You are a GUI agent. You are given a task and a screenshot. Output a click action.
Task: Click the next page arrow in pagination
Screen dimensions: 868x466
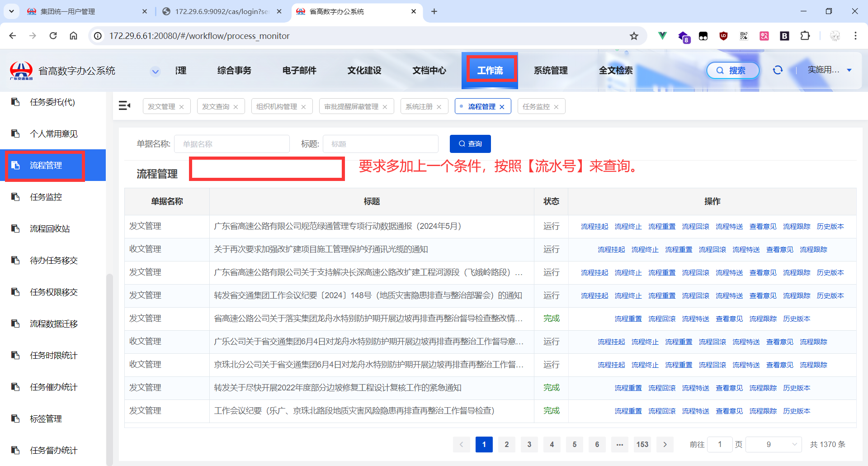665,444
